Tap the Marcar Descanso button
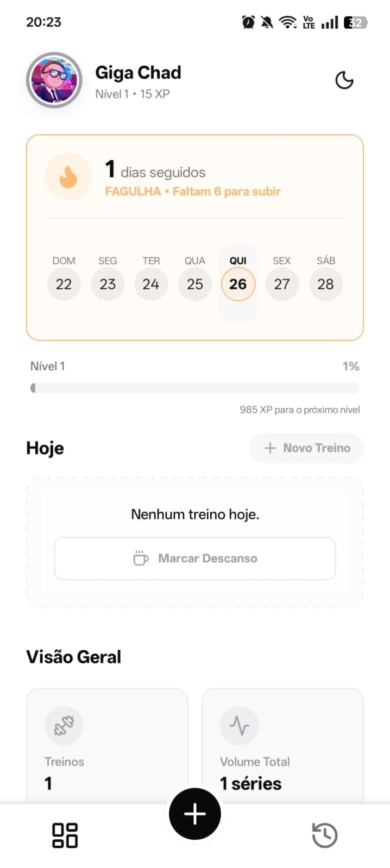 [x=195, y=558]
